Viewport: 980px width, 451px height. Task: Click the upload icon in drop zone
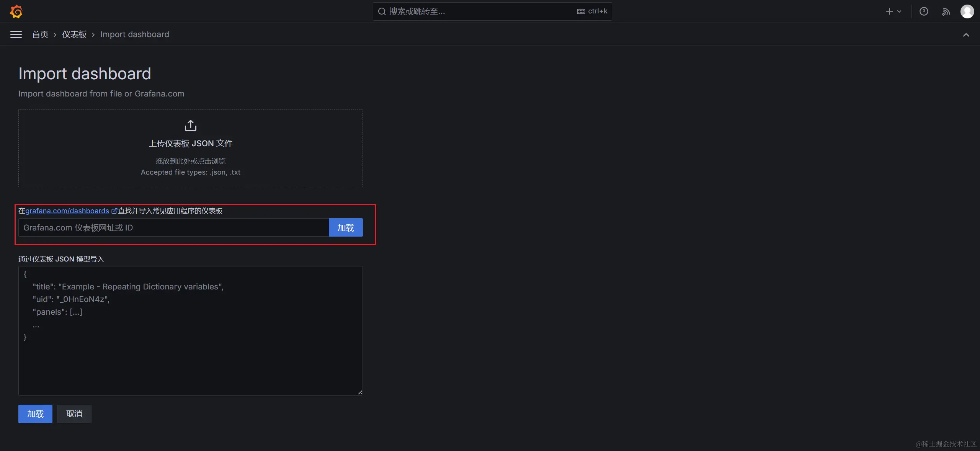tap(190, 126)
